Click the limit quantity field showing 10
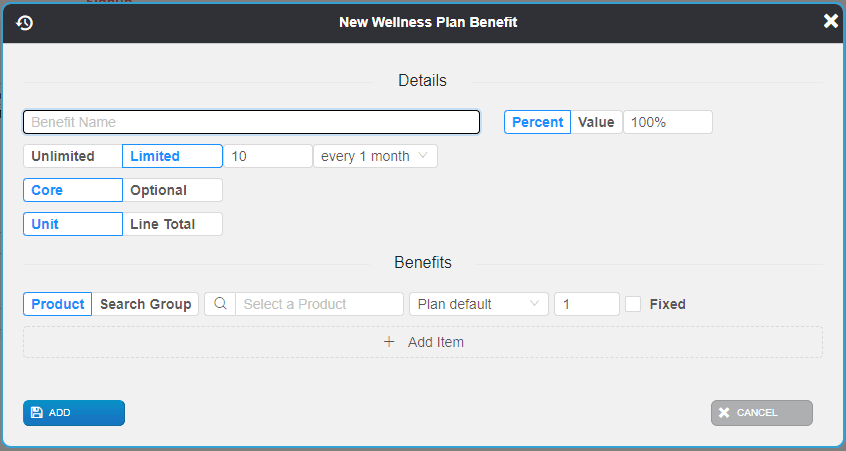Image resolution: width=846 pixels, height=451 pixels. tap(267, 156)
